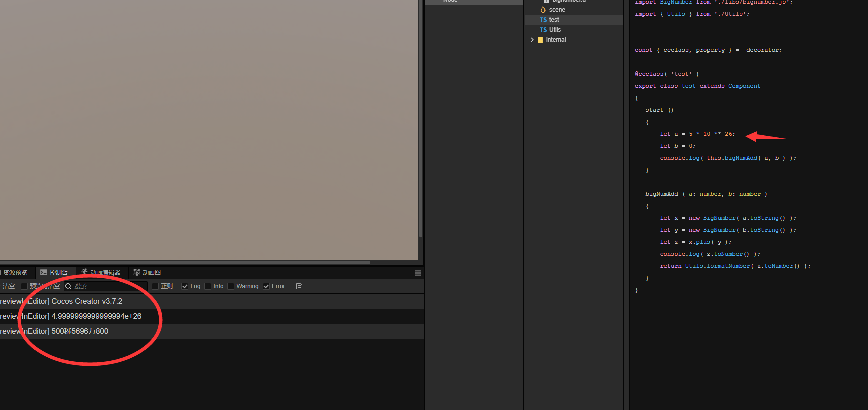868x410 pixels.
Task: Click the 'import { Utils }' code line
Action: pyautogui.click(x=692, y=14)
